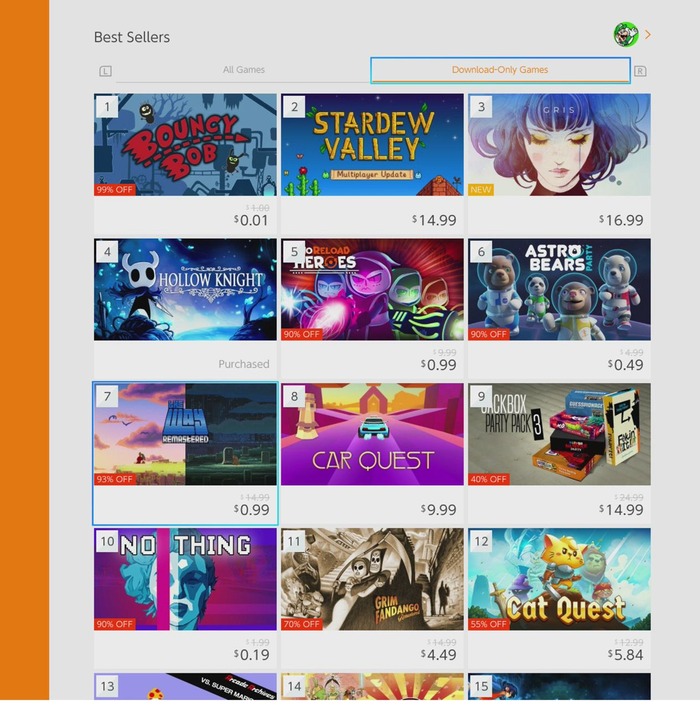Click the 40% OFF badge on Jackbox
Viewport: 700px width, 709px height.
489,479
